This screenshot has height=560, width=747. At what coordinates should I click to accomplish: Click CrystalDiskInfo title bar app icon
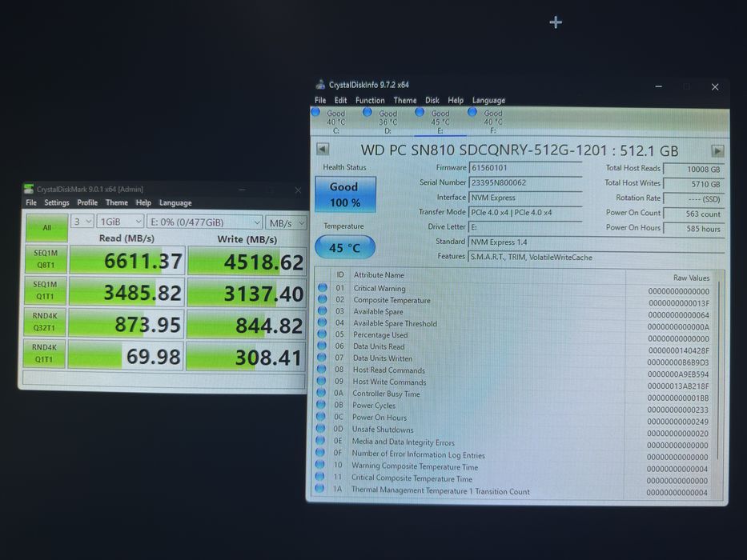(x=320, y=84)
